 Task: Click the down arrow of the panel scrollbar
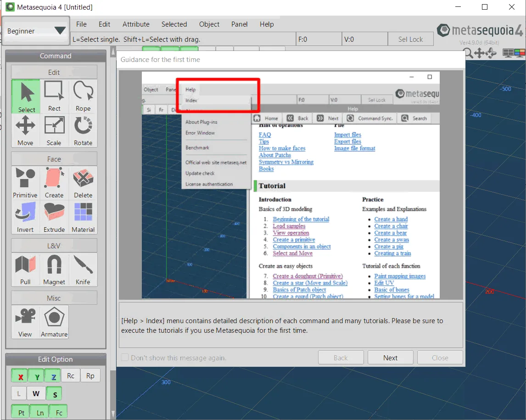(113, 413)
